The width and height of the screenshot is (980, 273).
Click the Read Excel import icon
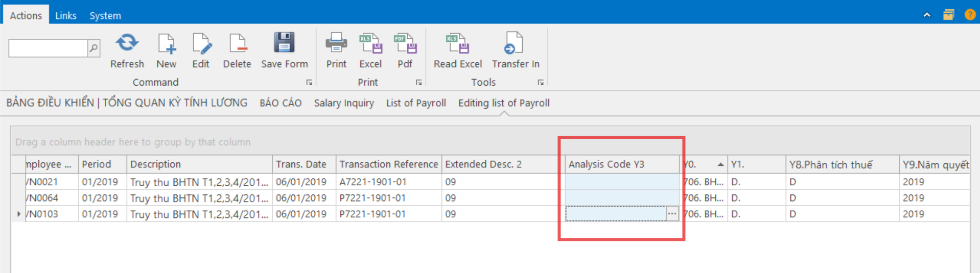click(x=457, y=44)
